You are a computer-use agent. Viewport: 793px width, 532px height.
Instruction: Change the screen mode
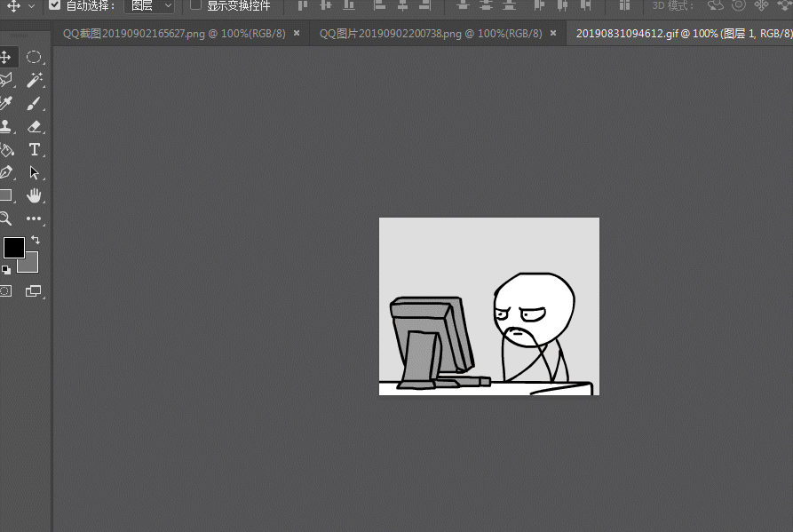pos(34,291)
